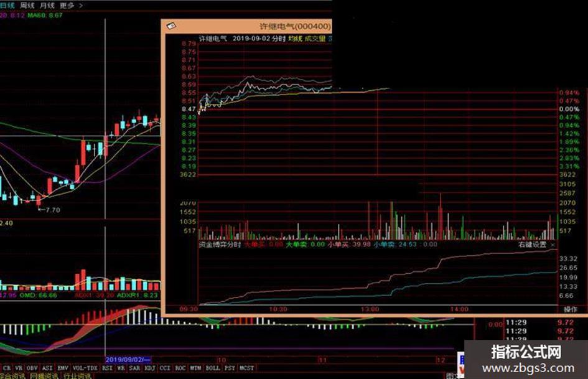
Task: Click the 09:30 time axis label
Action: pyautogui.click(x=189, y=309)
